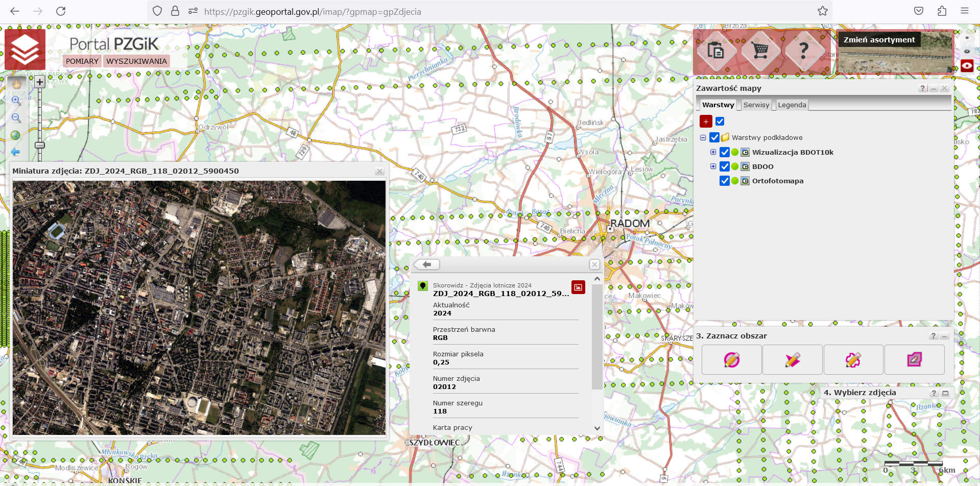
Task: Click the erase selected area tool
Action: 914,360
